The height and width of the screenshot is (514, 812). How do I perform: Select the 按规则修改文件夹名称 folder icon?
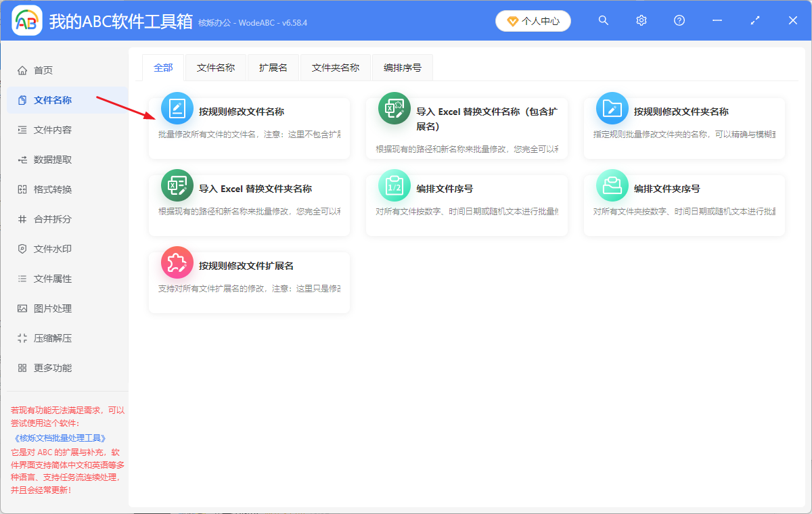pyautogui.click(x=612, y=108)
